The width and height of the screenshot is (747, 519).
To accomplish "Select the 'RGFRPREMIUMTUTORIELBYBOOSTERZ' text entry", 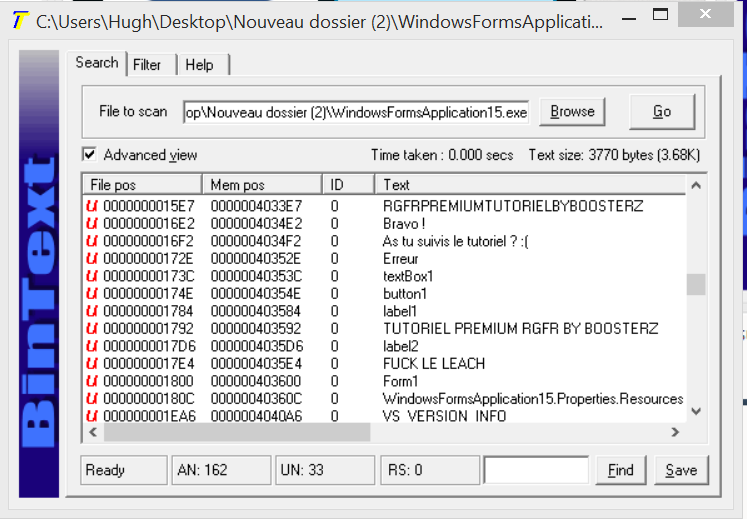I will [x=513, y=206].
